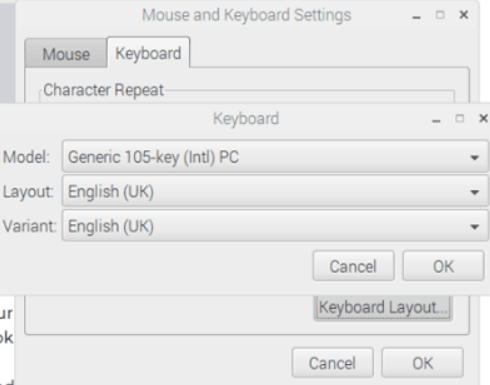This screenshot has width=490, height=385.
Task: Click Cancel in Mouse and Keyboard Settings
Action: tap(332, 363)
